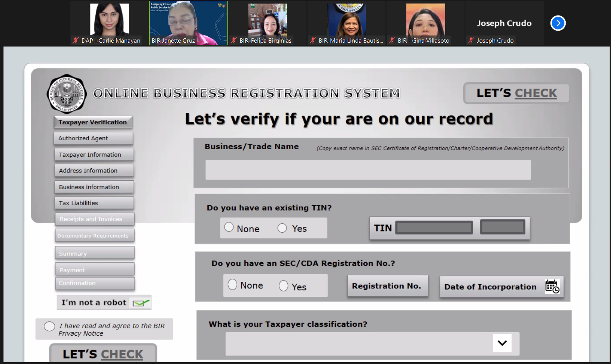Click the "Copy exact name in SEC Certificate" hint text

(440, 148)
